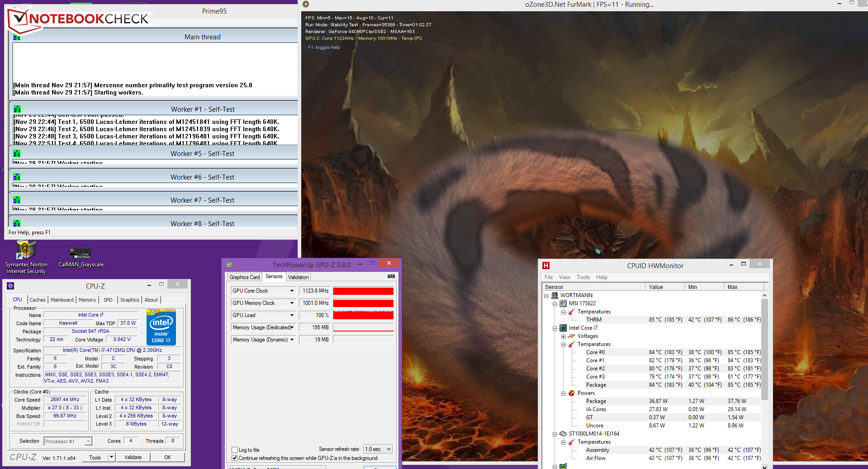Switch to the Memory tab in CPU-Z
The image size is (868, 469).
(x=87, y=300)
